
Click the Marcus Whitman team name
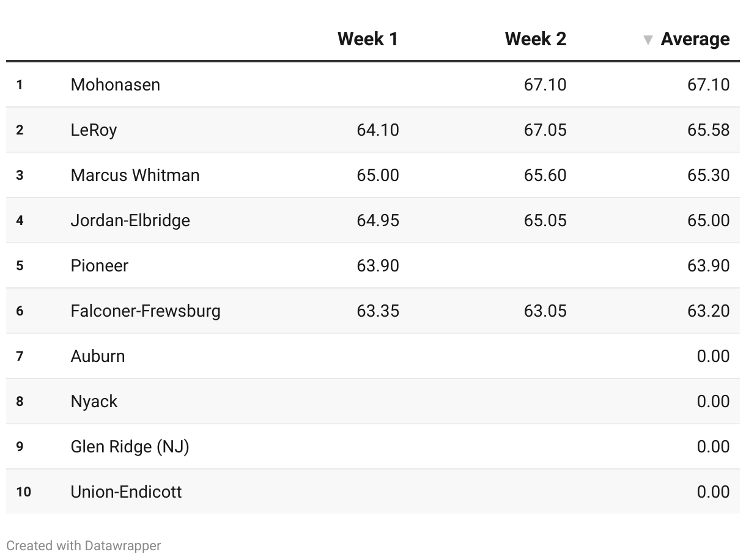coord(135,175)
